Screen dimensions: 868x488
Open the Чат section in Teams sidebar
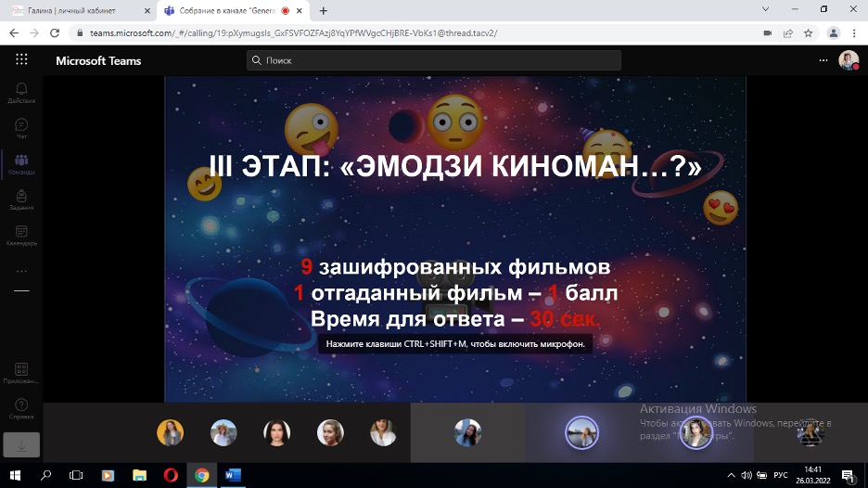pyautogui.click(x=21, y=127)
